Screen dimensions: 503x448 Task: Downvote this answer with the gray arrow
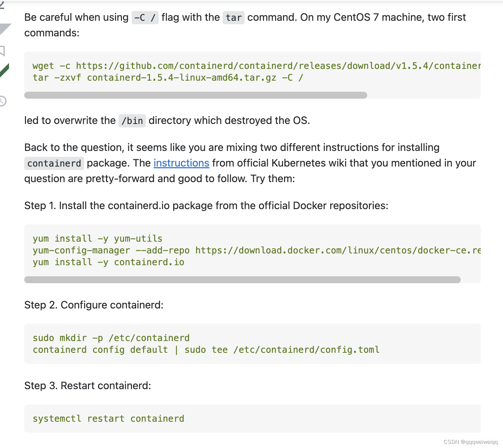tap(4, 28)
